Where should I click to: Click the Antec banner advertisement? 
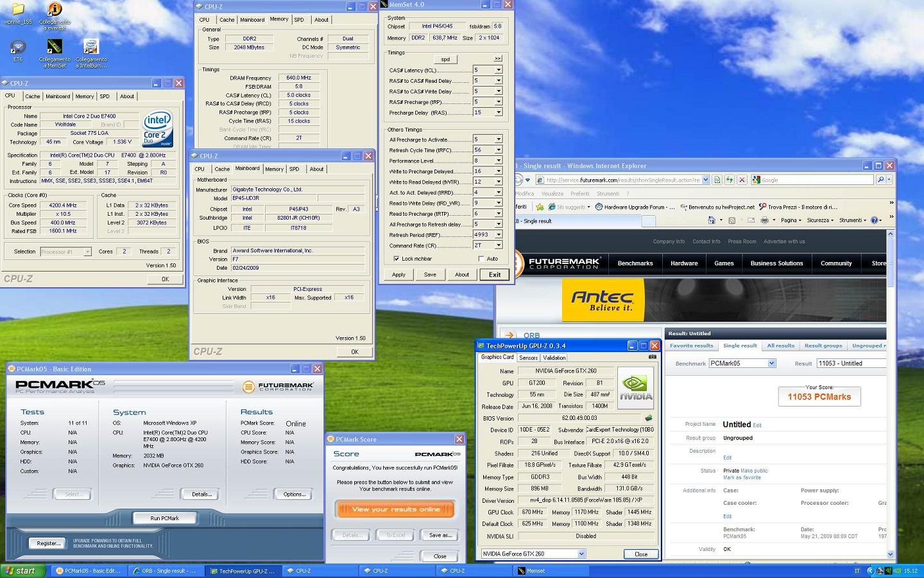pyautogui.click(x=724, y=300)
